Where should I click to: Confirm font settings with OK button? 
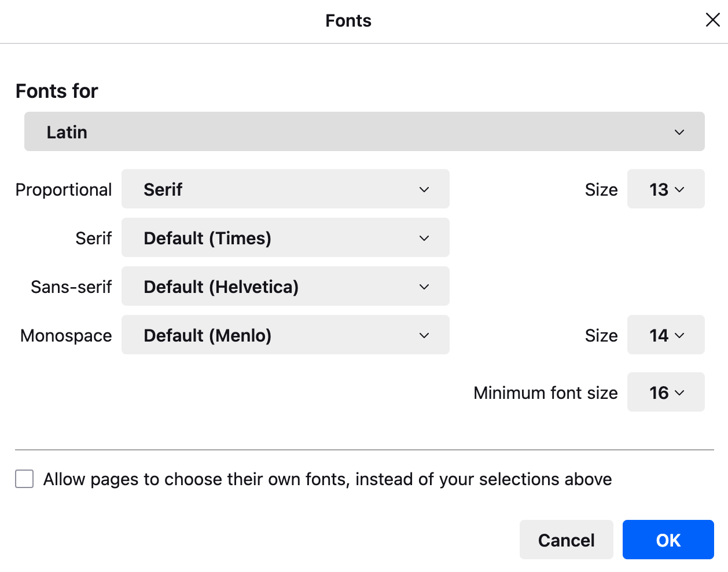pos(668,540)
